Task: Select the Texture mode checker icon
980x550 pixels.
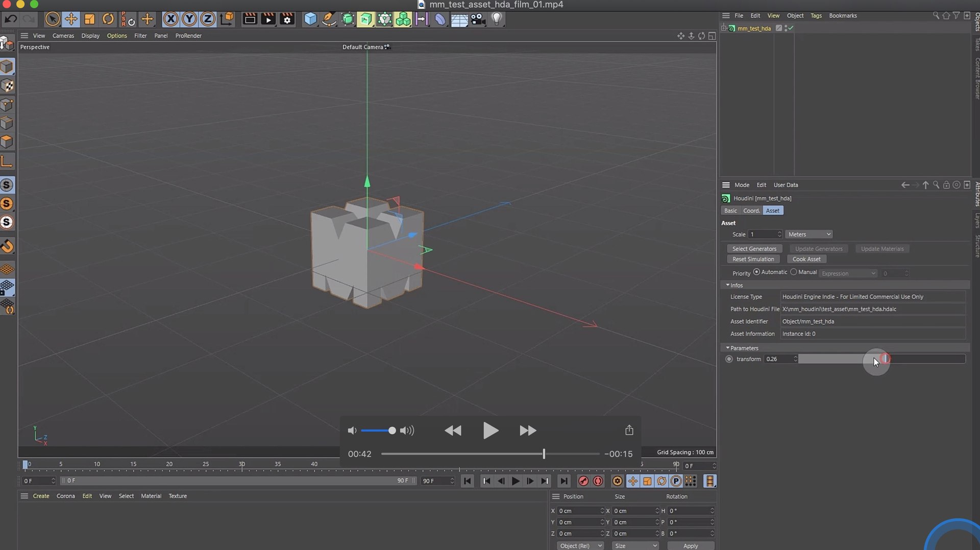Action: coord(7,85)
